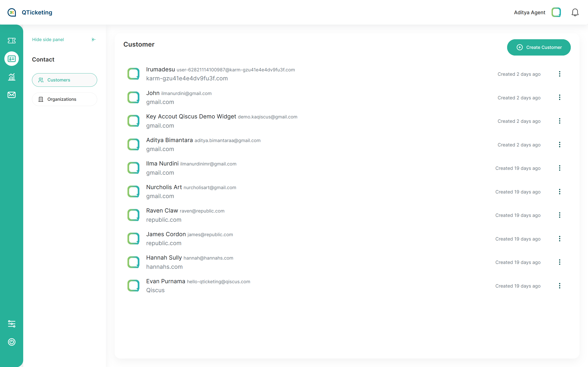Screen dimensions: 588x367
Task: Open more options for Raven Claw
Action: tap(560, 215)
